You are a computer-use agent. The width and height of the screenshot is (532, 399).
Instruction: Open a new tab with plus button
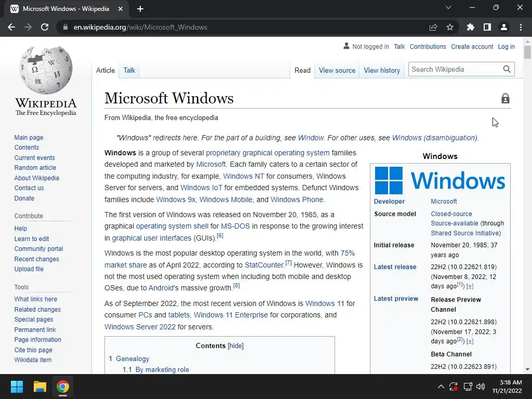(140, 9)
